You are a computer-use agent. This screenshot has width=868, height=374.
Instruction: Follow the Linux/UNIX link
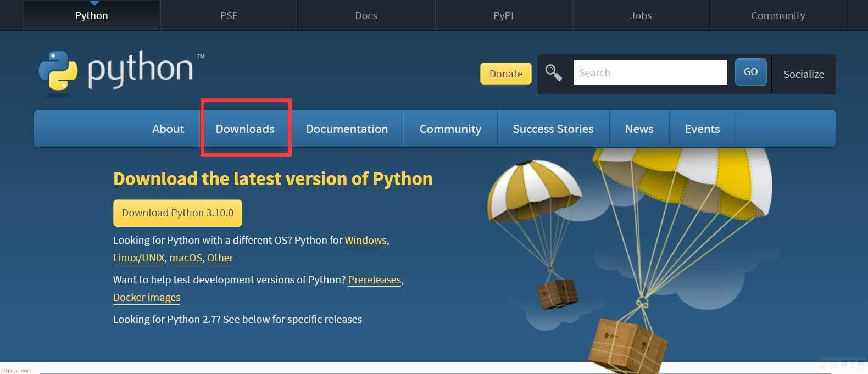point(138,258)
